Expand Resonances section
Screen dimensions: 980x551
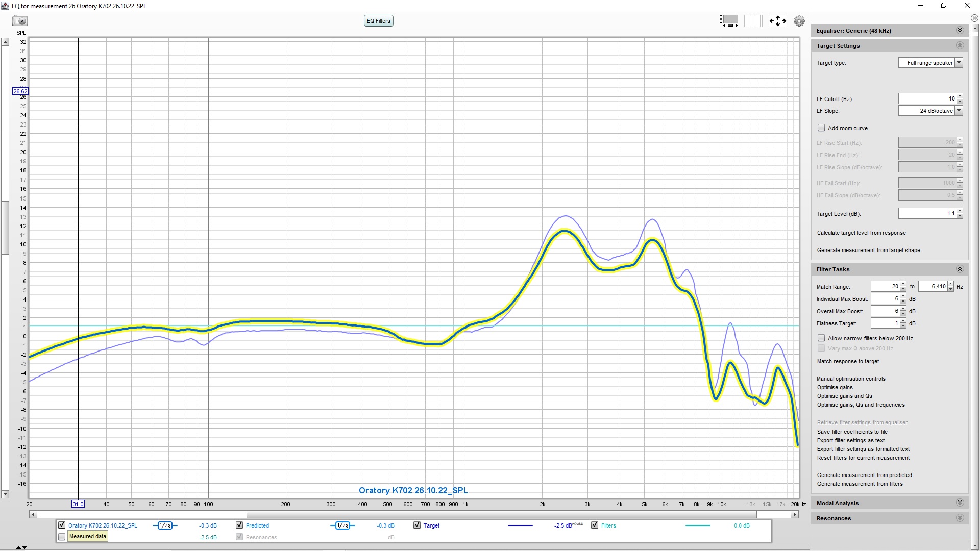pos(960,518)
